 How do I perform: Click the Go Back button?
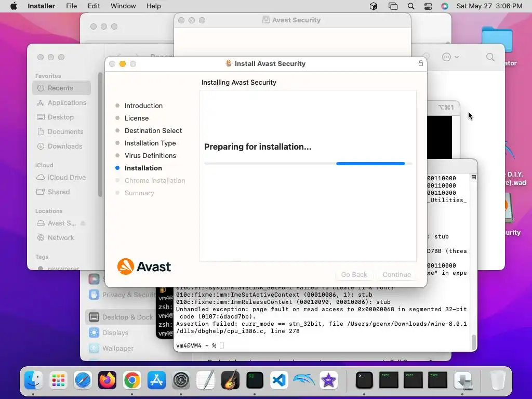tap(354, 274)
